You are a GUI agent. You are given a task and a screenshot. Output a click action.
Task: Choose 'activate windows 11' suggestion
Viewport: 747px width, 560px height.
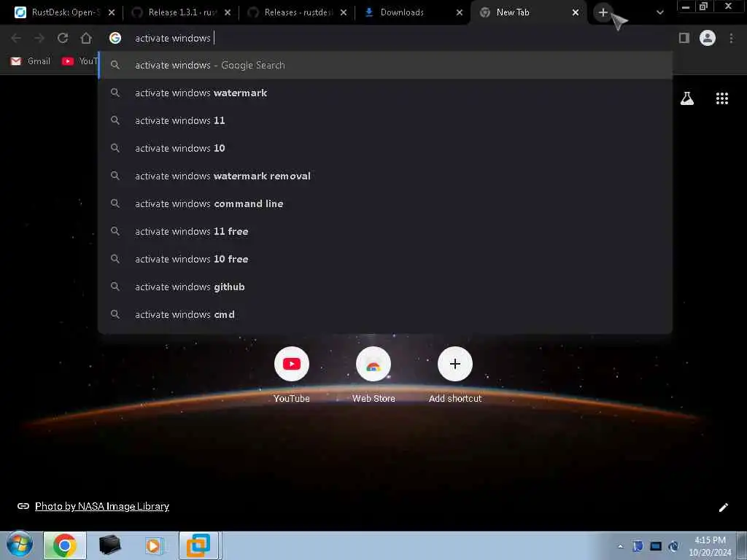[x=385, y=120]
